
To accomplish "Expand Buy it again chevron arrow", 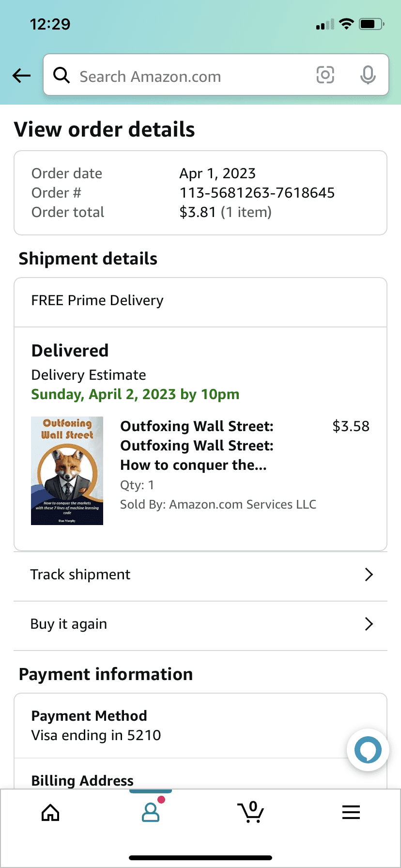I will [369, 624].
